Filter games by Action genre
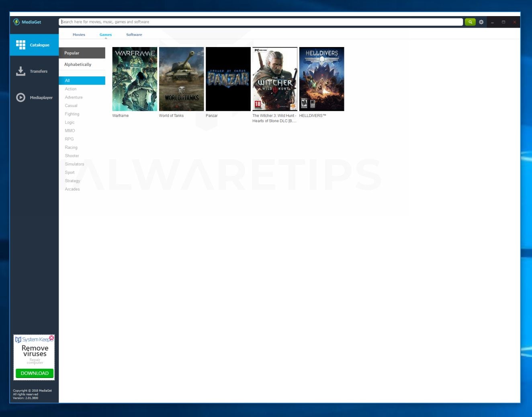The height and width of the screenshot is (417, 532). click(71, 89)
